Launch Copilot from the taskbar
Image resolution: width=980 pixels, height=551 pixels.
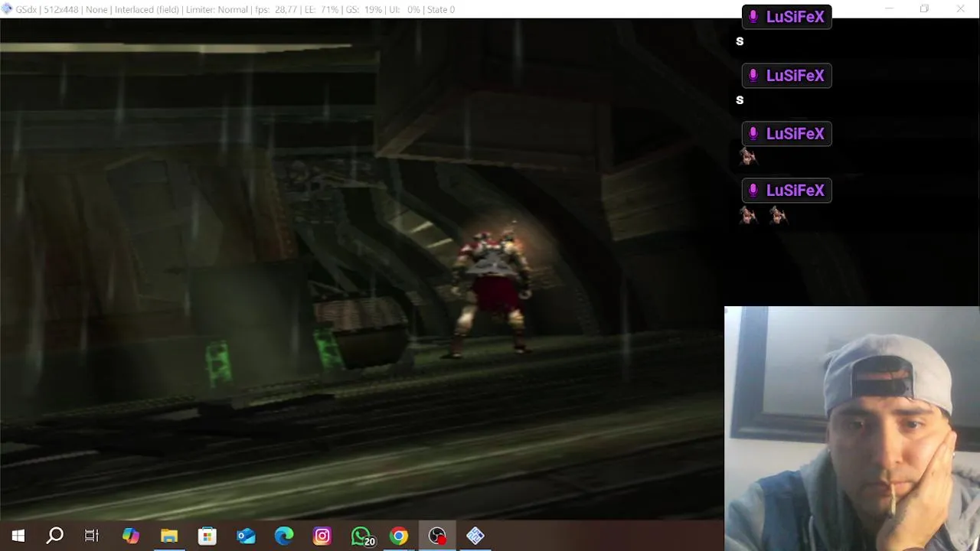(x=131, y=536)
